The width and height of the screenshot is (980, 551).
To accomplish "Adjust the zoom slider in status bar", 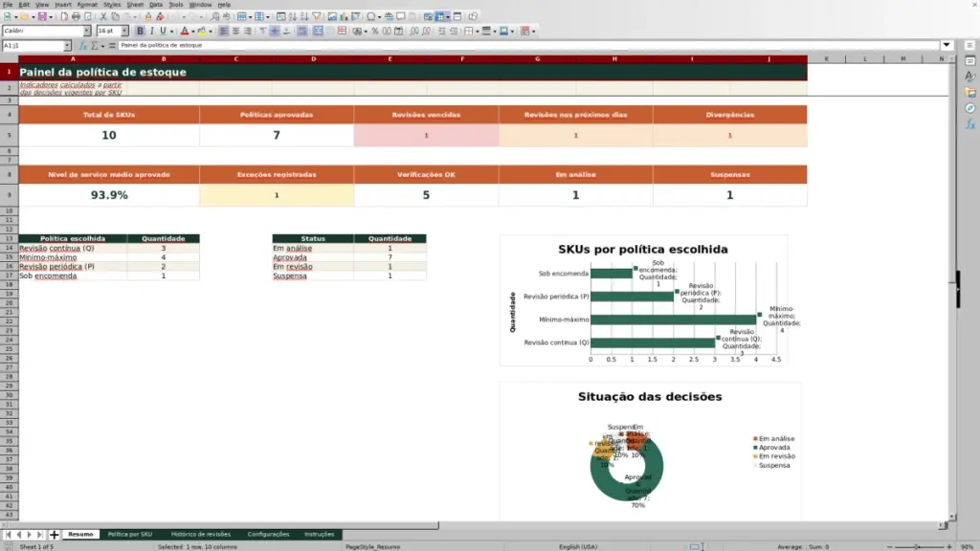I will click(919, 547).
